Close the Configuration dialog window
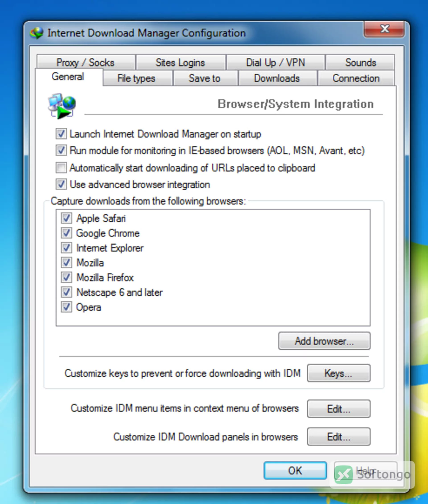The image size is (428, 504). [x=384, y=29]
